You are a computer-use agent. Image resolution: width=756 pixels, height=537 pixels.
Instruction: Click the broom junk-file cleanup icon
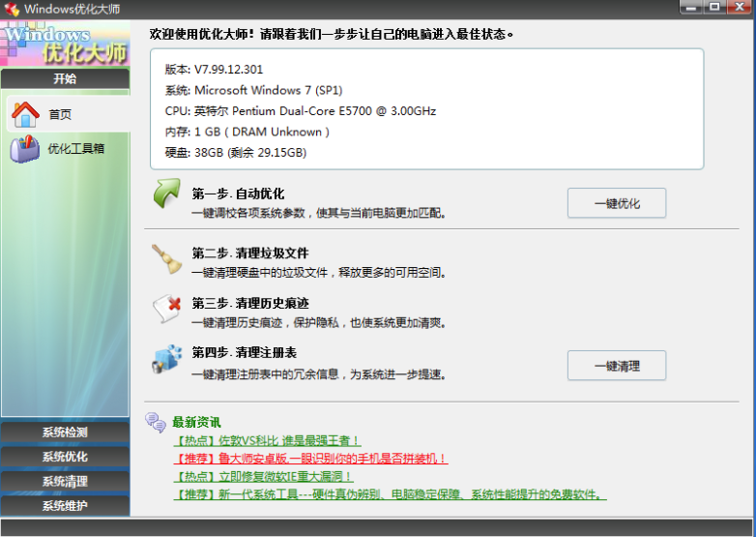[167, 259]
